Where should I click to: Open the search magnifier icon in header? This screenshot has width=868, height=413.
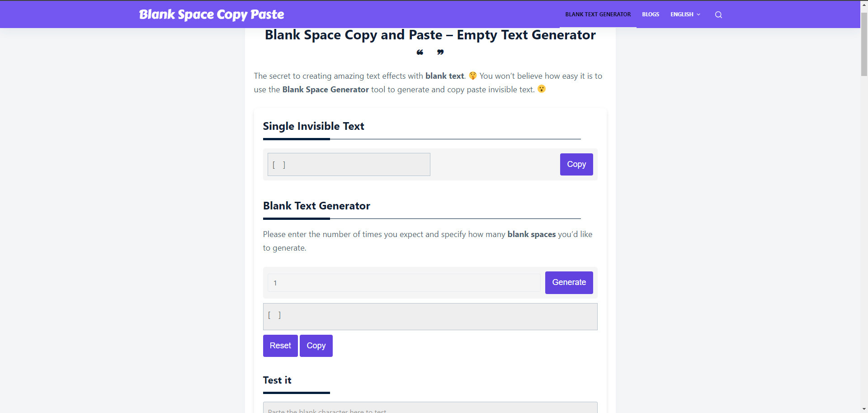(718, 14)
